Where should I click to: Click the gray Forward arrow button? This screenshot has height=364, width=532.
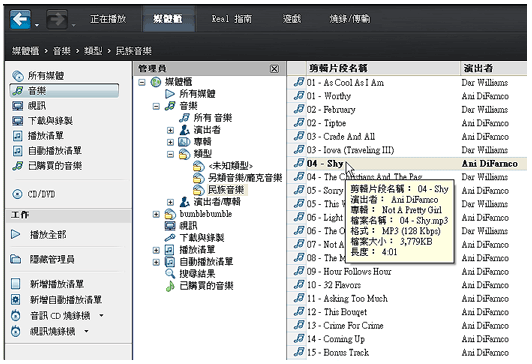point(56,19)
